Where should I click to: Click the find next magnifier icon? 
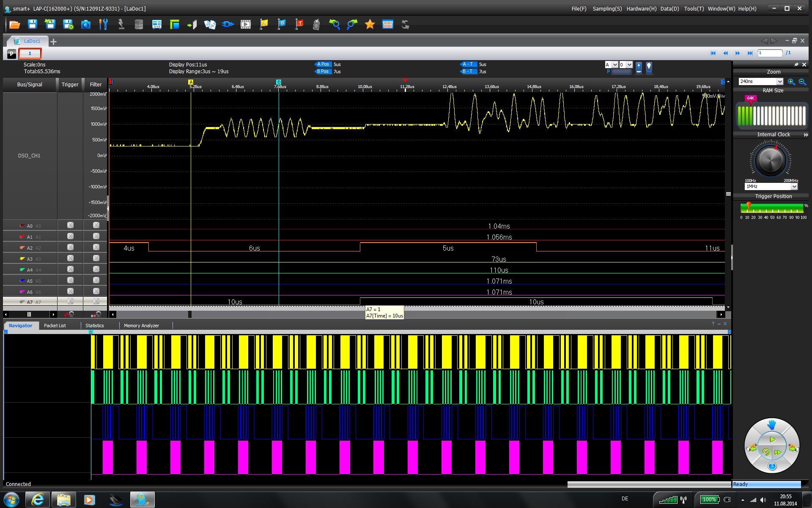coord(352,25)
